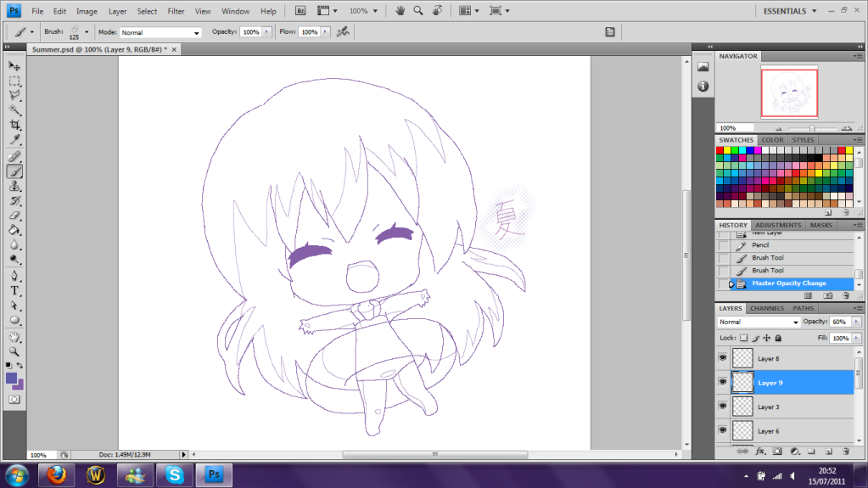Enable airbrush mode in options bar
868x488 pixels.
click(x=344, y=32)
